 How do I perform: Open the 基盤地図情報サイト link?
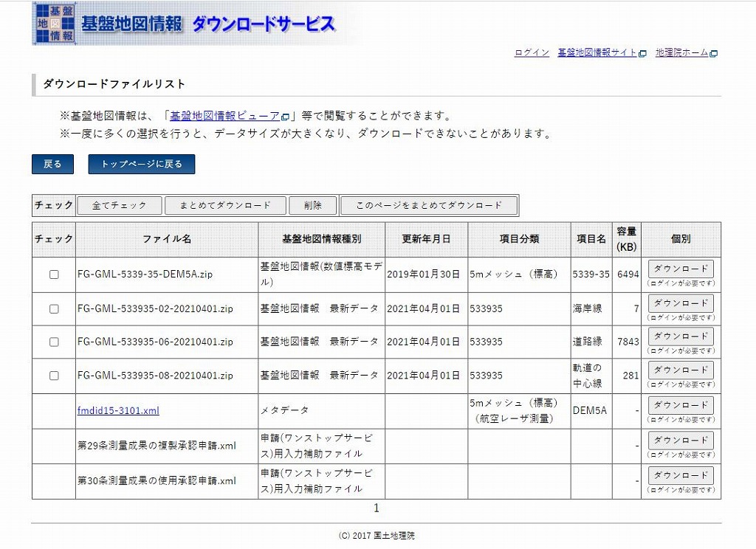point(597,52)
